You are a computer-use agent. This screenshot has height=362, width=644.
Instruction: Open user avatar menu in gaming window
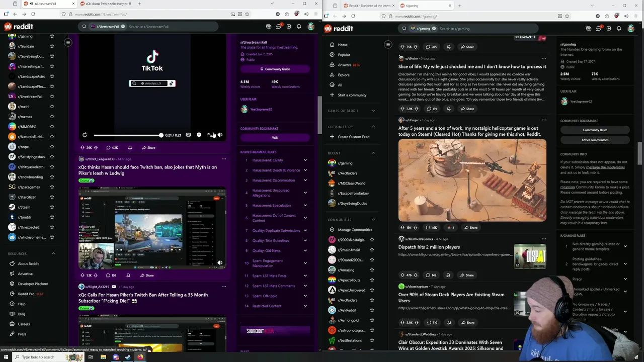pyautogui.click(x=631, y=29)
